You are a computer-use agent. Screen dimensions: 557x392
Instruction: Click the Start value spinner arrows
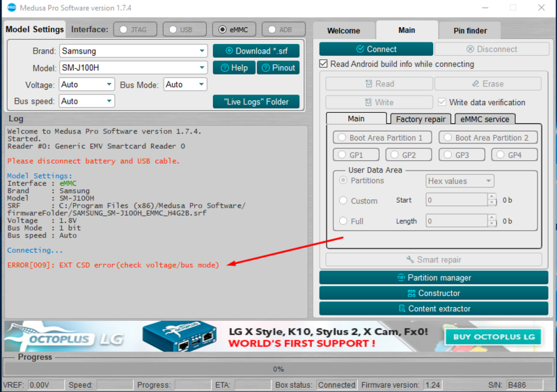coord(492,200)
